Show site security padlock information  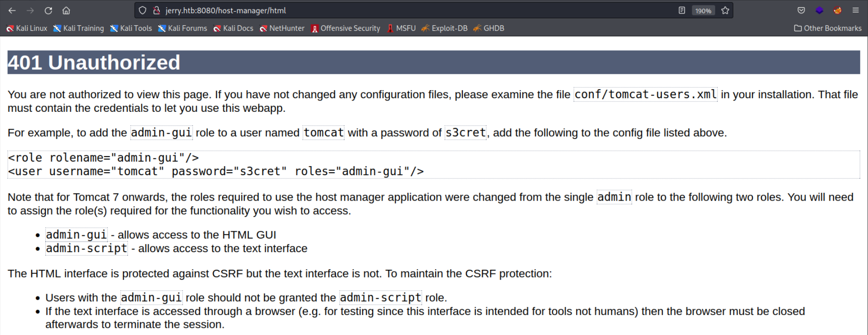[x=156, y=10]
